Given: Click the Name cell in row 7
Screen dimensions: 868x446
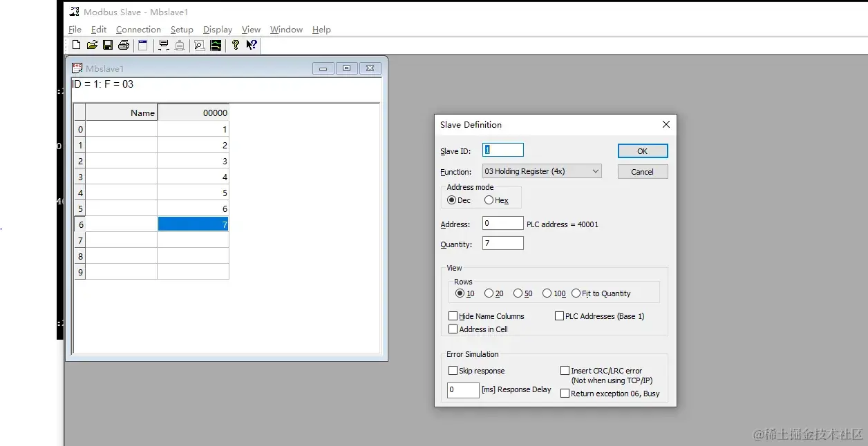Looking at the screenshot, I should [122, 240].
